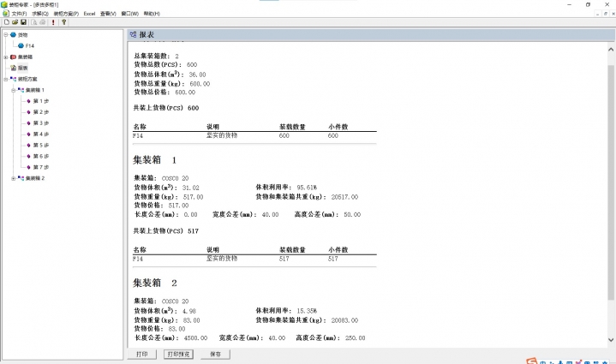Screen dimensions: 616x364
Task: Click the red exclamation solve icon
Action: 53,22
